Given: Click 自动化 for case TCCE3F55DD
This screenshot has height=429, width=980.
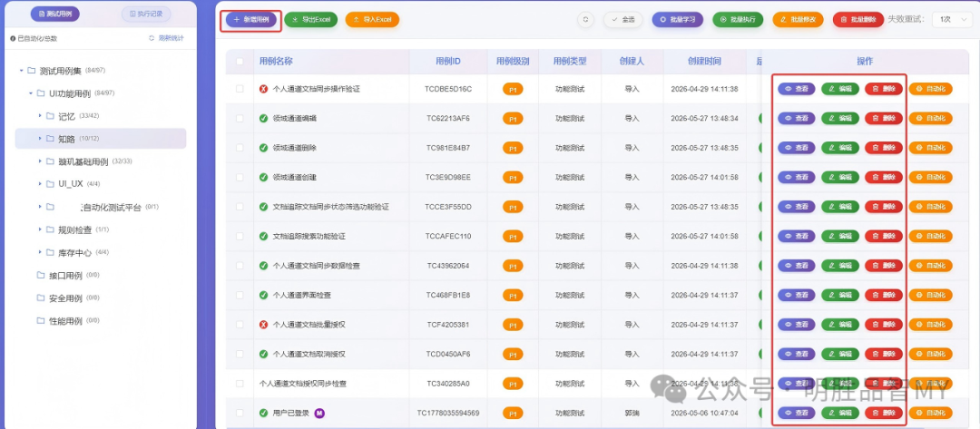Looking at the screenshot, I should pos(930,207).
